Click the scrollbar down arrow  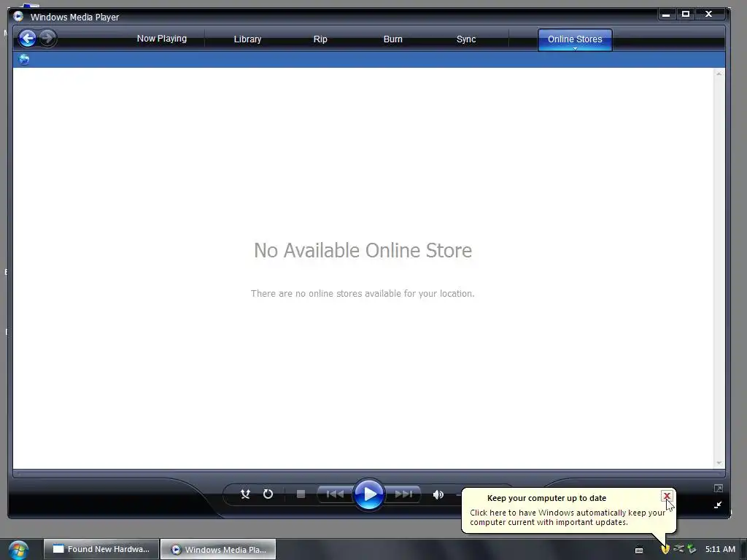719,463
